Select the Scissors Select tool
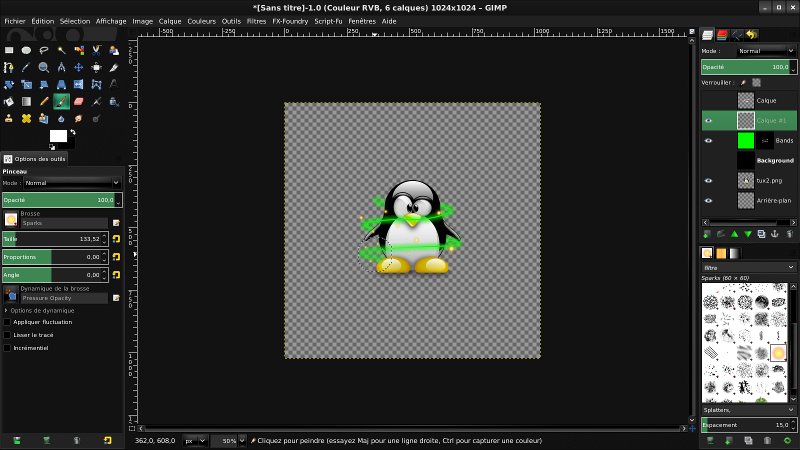Viewport: 800px width, 450px height. pos(96,50)
